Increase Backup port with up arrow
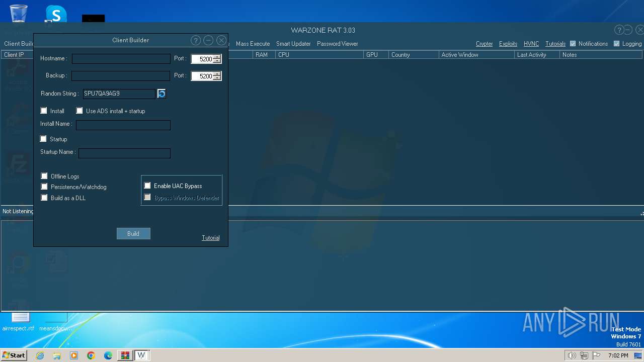644x362 pixels. 217,74
